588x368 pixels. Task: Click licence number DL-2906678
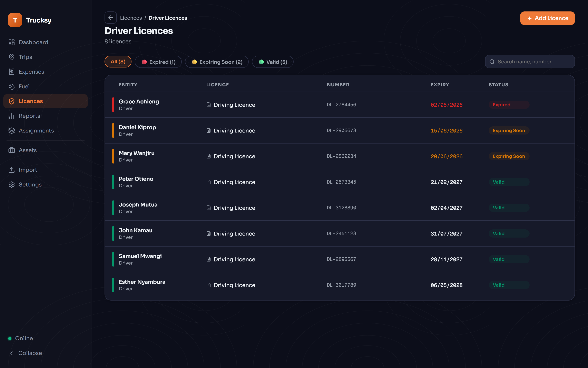341,131
